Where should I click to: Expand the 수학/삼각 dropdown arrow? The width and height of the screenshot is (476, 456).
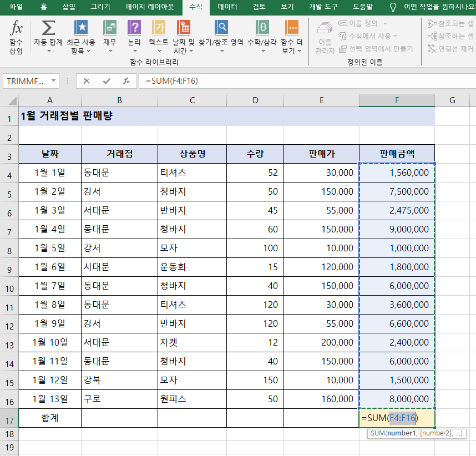(x=263, y=50)
